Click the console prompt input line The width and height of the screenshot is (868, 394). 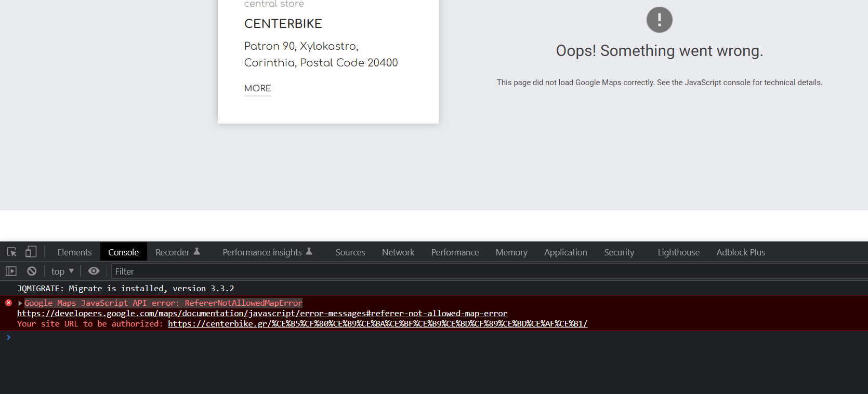437,337
